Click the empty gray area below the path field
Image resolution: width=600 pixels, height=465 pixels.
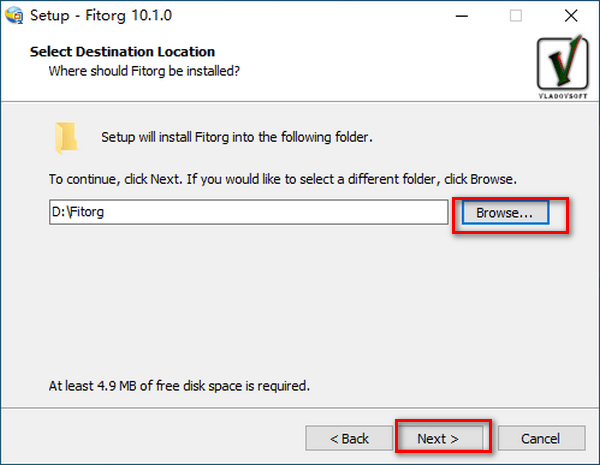300,300
